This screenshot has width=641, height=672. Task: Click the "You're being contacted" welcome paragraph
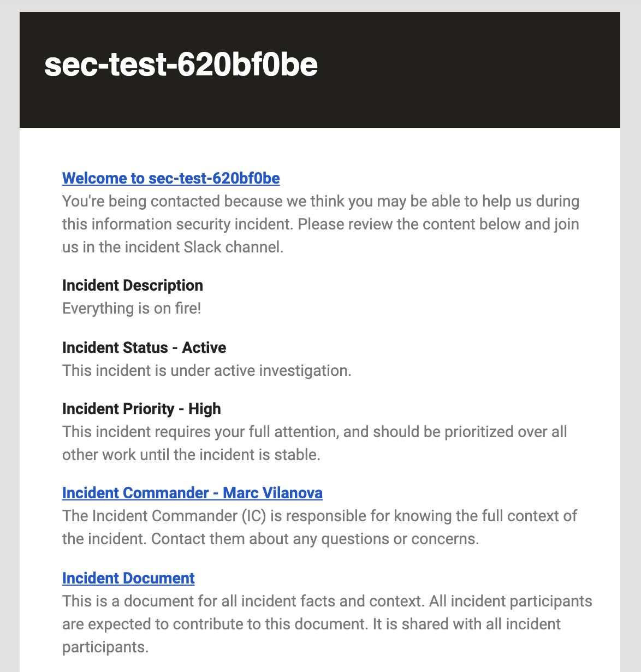(320, 224)
